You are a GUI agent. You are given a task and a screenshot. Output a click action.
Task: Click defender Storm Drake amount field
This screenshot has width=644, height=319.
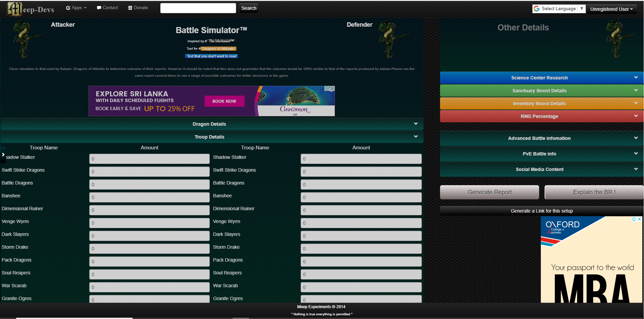click(x=361, y=249)
